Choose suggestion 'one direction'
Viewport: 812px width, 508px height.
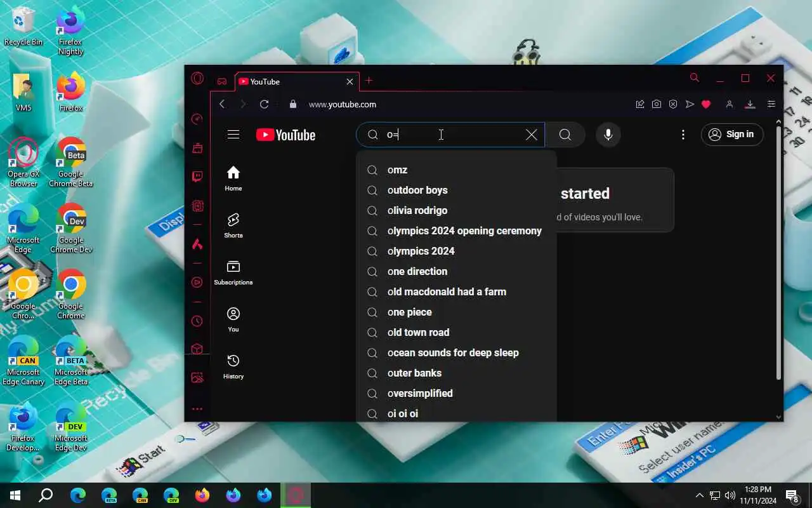pos(457,272)
